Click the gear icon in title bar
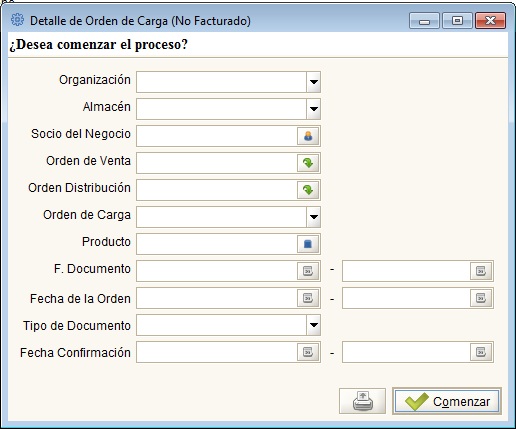Image resolution: width=516 pixels, height=429 pixels. (x=17, y=20)
